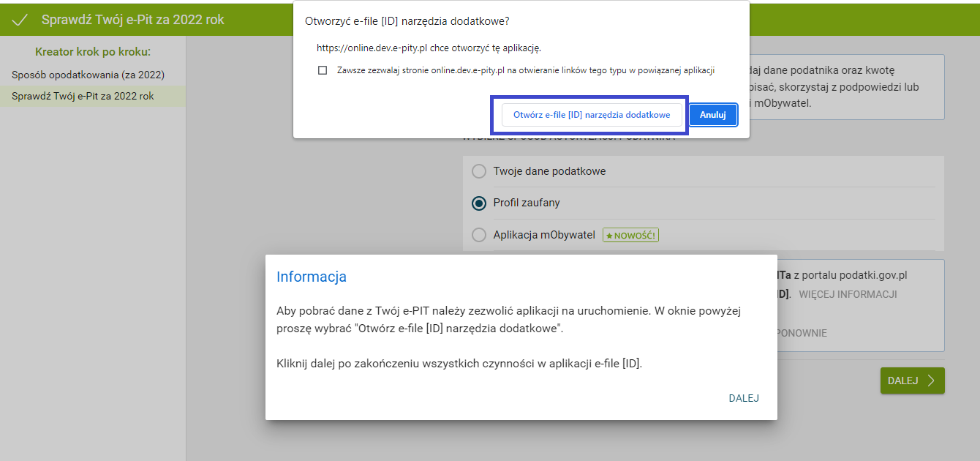Image resolution: width=980 pixels, height=461 pixels.
Task: Choose the 'Profil zaufany' radio button
Action: [x=479, y=203]
